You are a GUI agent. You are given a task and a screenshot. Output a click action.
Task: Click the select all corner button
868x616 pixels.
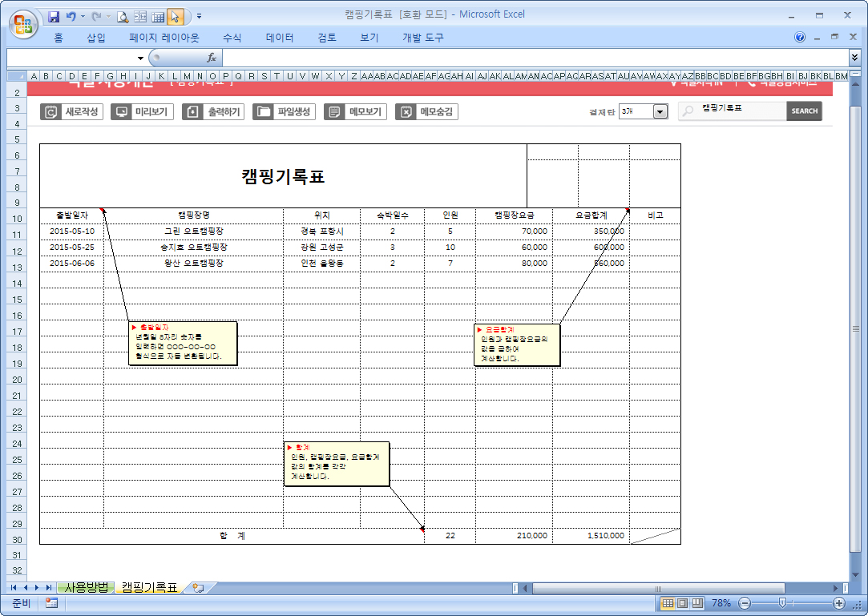pyautogui.click(x=17, y=76)
